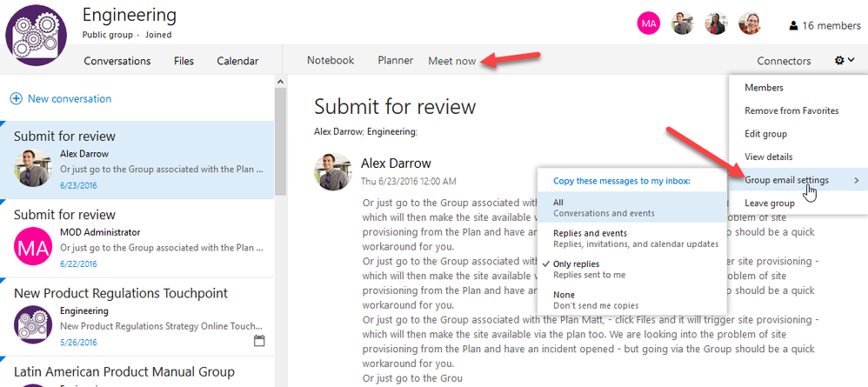Click the Thu 6/23/2016 12:00 AM timestamp
The width and height of the screenshot is (868, 387).
[409, 181]
